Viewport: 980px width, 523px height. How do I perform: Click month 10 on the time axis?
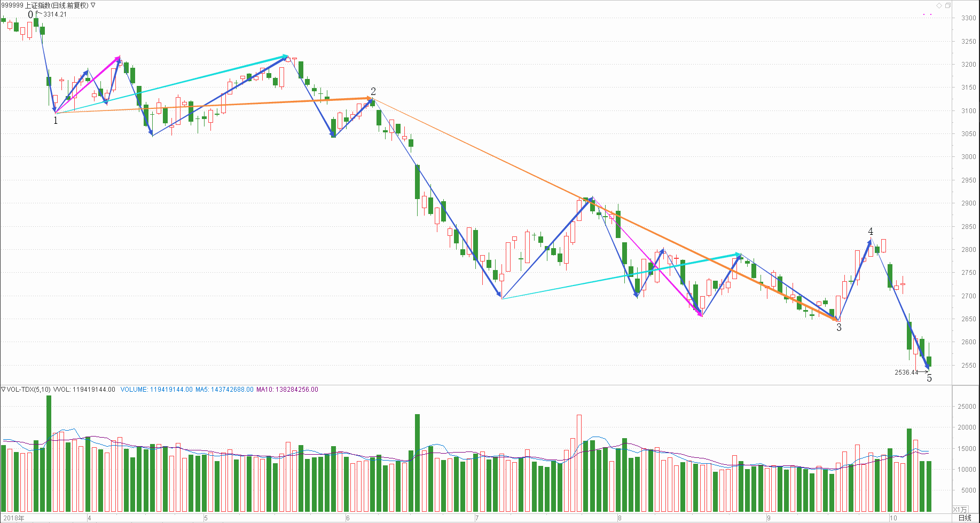(893, 518)
